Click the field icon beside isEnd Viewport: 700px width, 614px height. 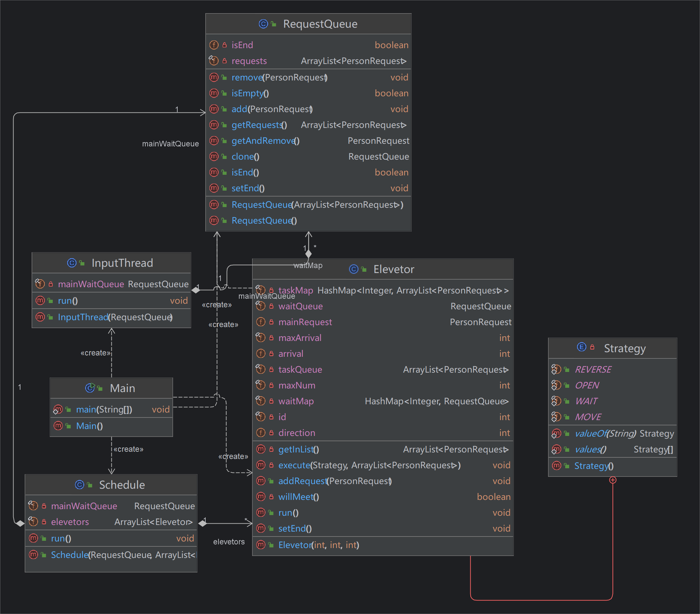tap(214, 45)
